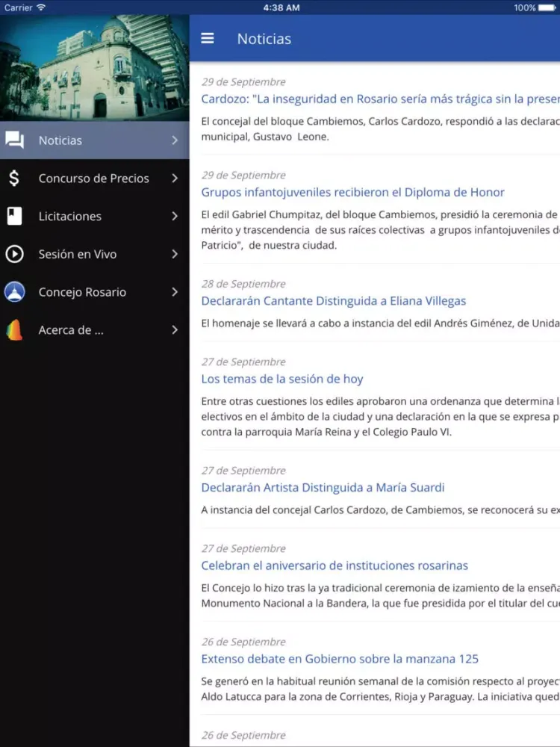Expand the Sesión en Vivo chevron
The height and width of the screenshot is (747, 560).
[175, 254]
